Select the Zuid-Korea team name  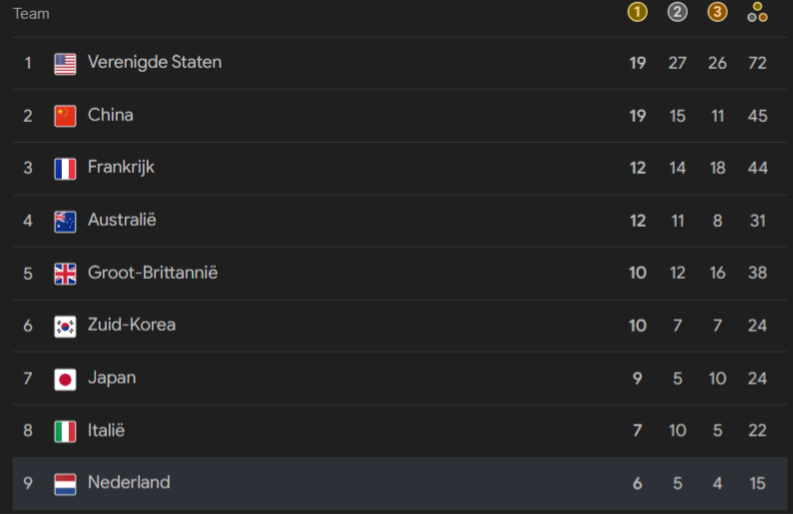[x=131, y=325]
